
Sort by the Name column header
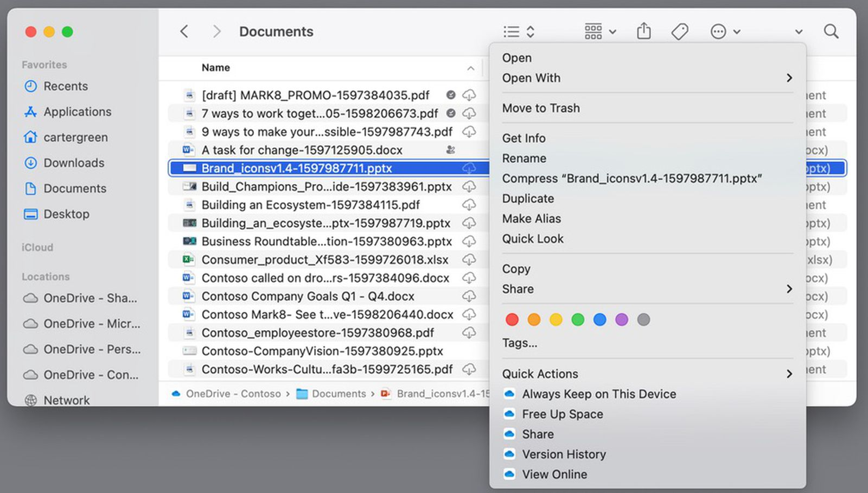tap(216, 68)
